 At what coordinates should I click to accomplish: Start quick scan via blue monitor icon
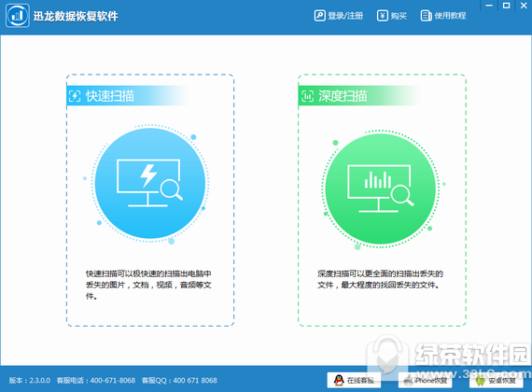[150, 183]
